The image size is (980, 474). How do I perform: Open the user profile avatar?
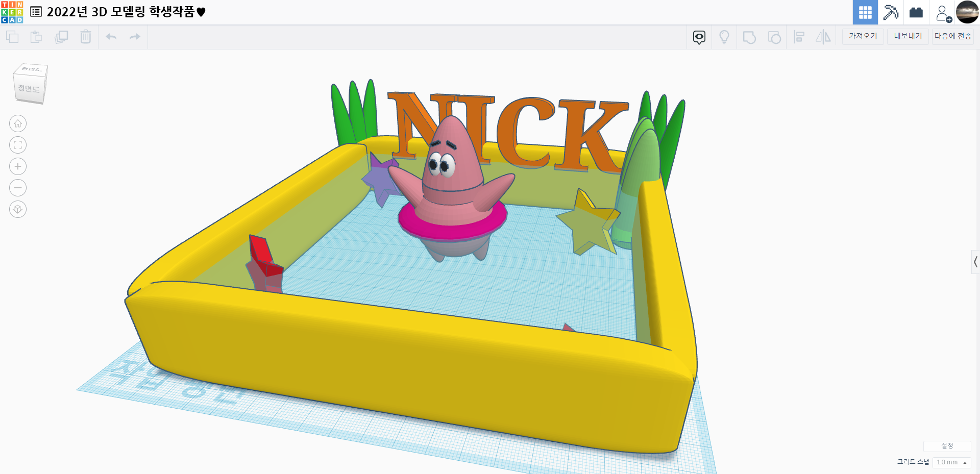[967, 12]
